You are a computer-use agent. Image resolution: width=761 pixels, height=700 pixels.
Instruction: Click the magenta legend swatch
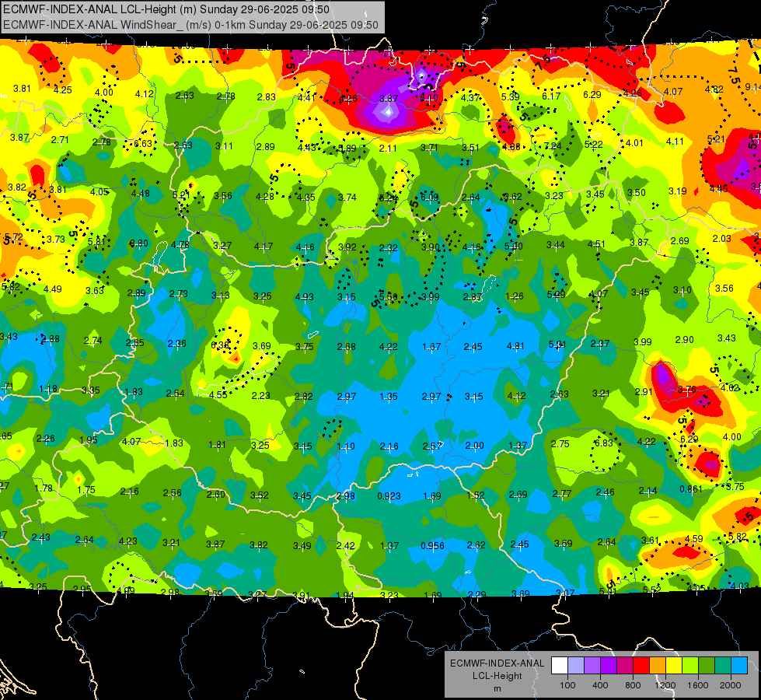(x=625, y=666)
